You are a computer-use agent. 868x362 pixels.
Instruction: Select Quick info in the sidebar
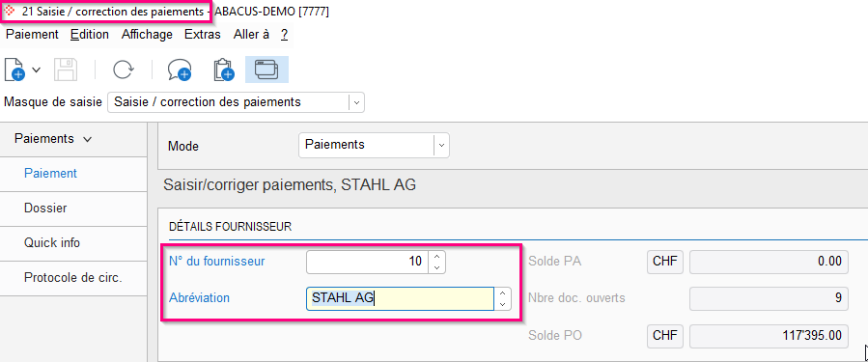pyautogui.click(x=52, y=242)
